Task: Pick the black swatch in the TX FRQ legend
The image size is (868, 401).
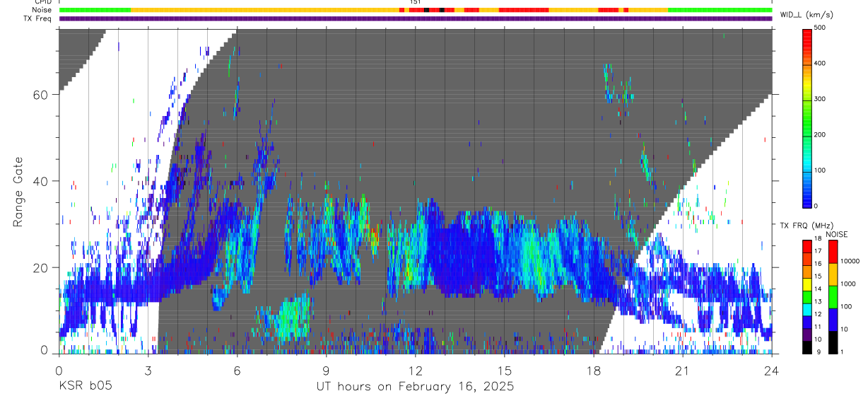Action: 807,347
